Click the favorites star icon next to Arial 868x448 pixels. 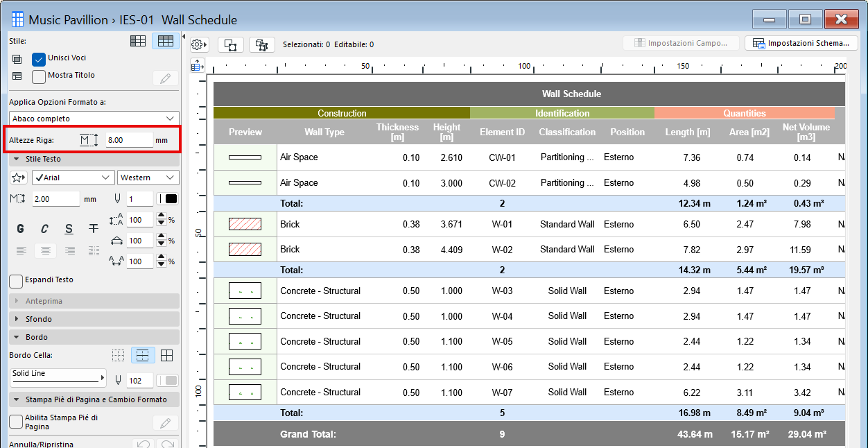pyautogui.click(x=19, y=178)
